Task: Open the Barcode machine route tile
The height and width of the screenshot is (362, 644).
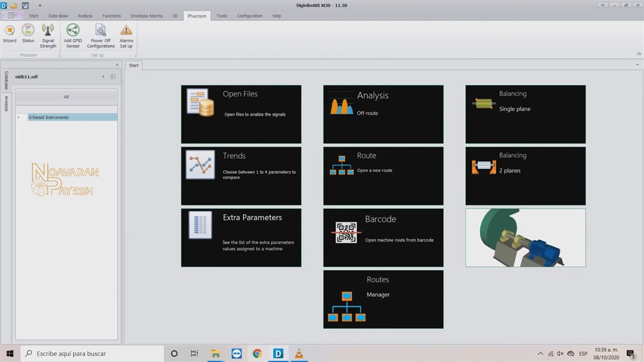Action: point(383,237)
